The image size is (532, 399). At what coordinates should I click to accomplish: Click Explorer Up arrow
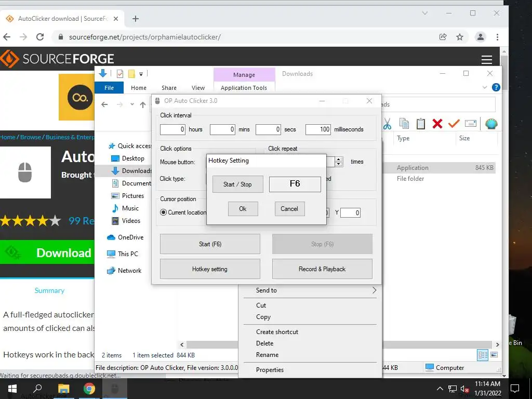[x=143, y=104]
